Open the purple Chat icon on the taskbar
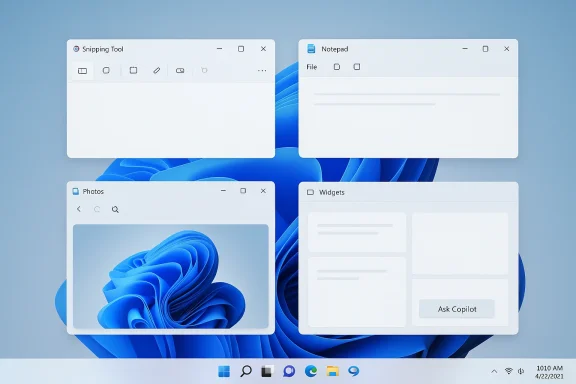This screenshot has width=576, height=384. pyautogui.click(x=289, y=371)
